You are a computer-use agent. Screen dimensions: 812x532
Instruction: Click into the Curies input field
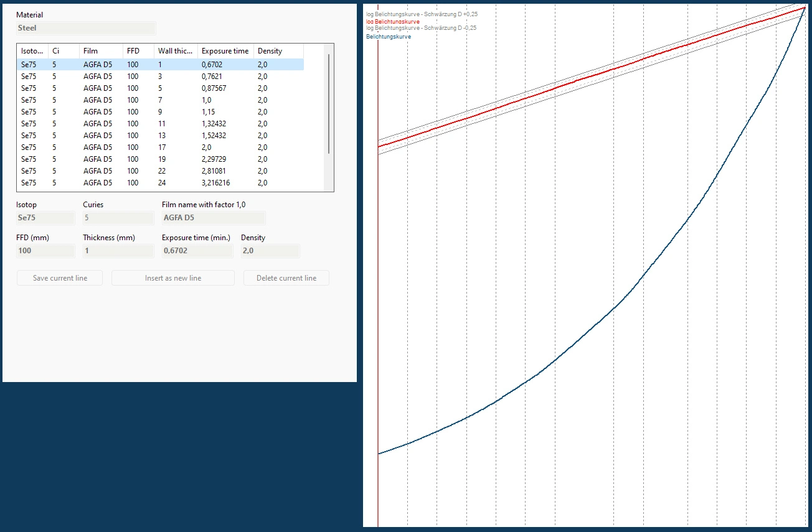118,218
